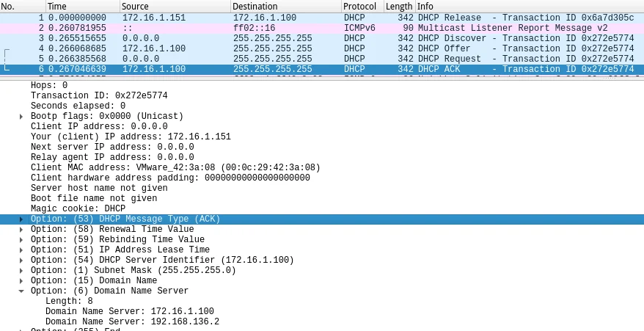
Task: Expand Option 51 IP Address Lease Time
Action: pos(21,250)
